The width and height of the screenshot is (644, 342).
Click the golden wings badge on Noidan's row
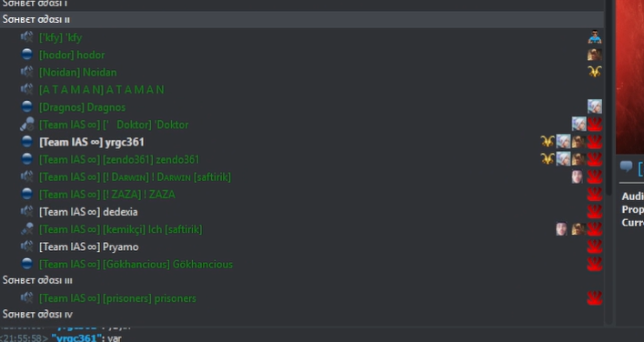(594, 72)
